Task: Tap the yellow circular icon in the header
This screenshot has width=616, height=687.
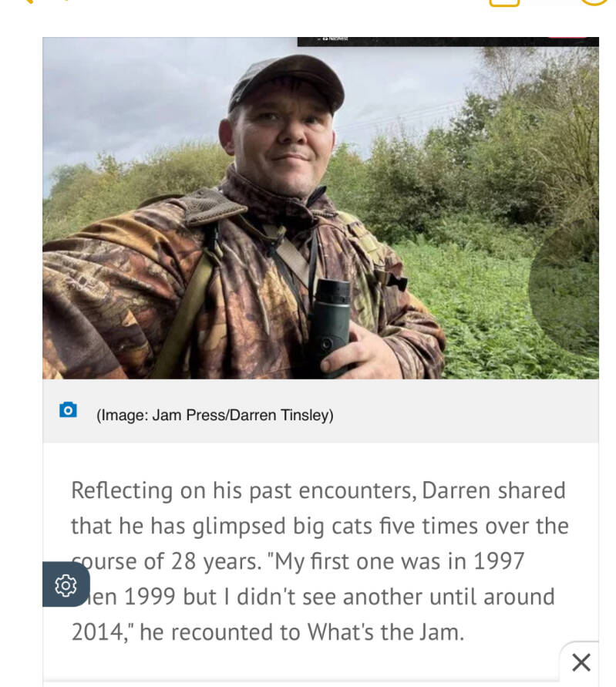Action: tap(594, 2)
